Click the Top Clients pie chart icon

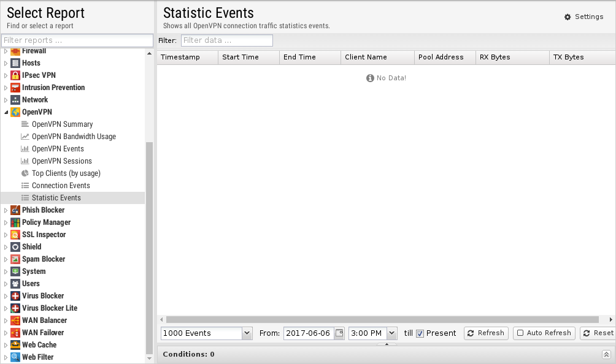(x=25, y=173)
